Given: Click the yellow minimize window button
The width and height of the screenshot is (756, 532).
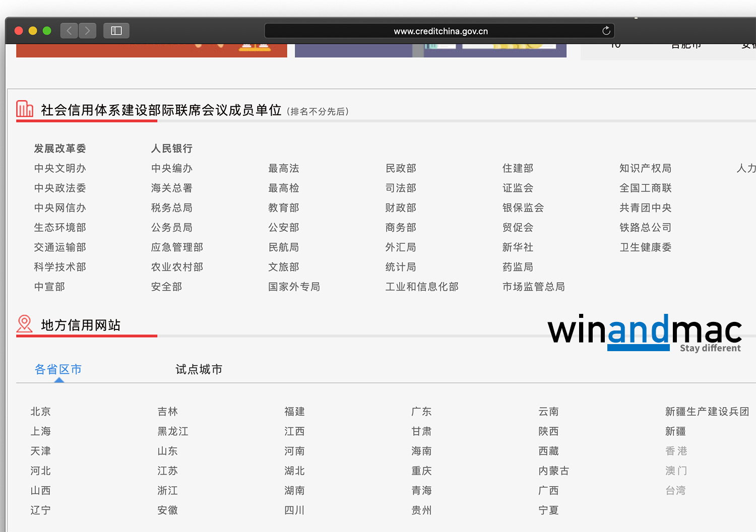Looking at the screenshot, I should click(x=33, y=31).
